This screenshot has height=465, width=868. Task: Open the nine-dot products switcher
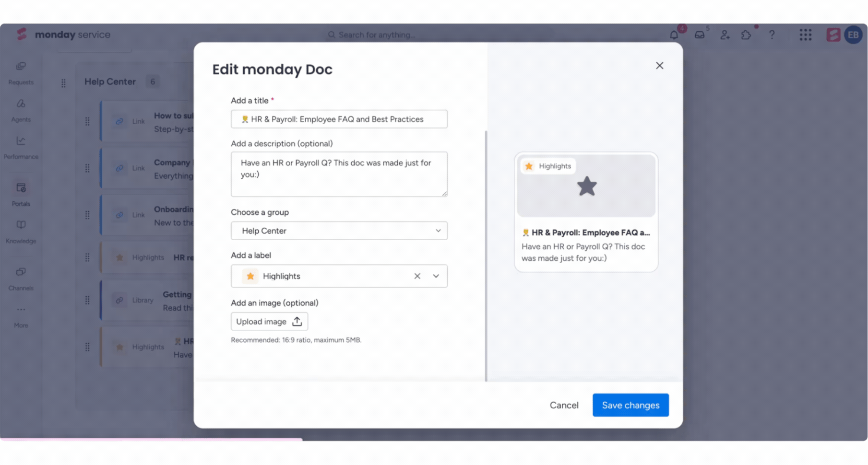tap(805, 35)
